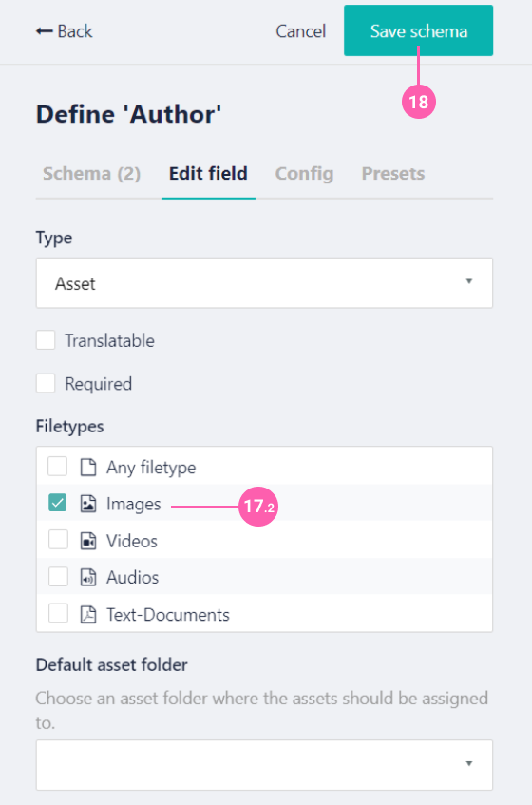Uncheck the Images filetype checkbox
This screenshot has width=532, height=805.
tap(57, 503)
